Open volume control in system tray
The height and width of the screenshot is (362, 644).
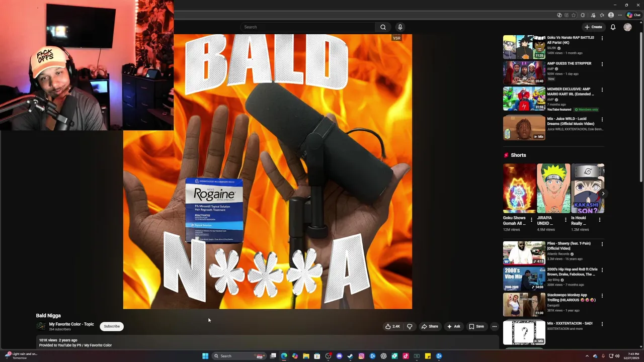click(617, 356)
